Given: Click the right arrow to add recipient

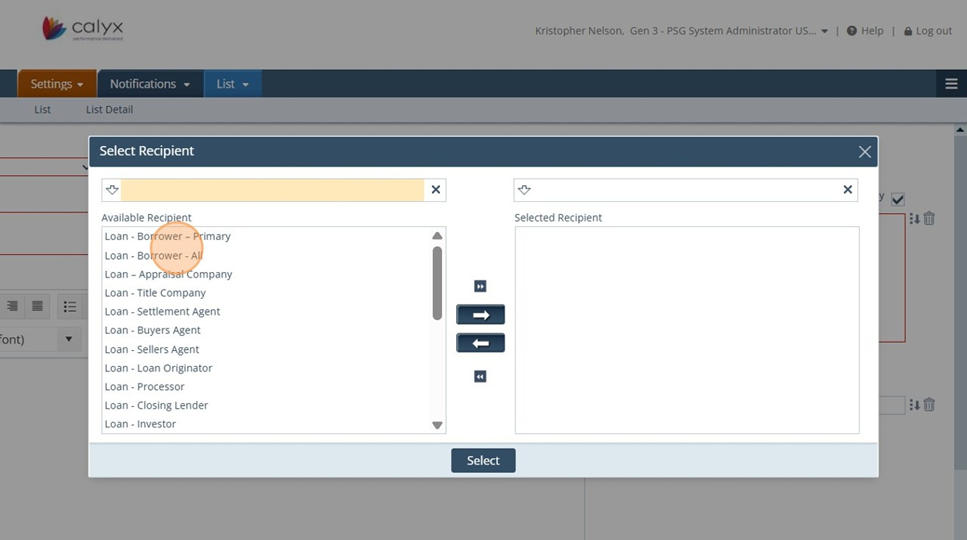Looking at the screenshot, I should [x=480, y=315].
